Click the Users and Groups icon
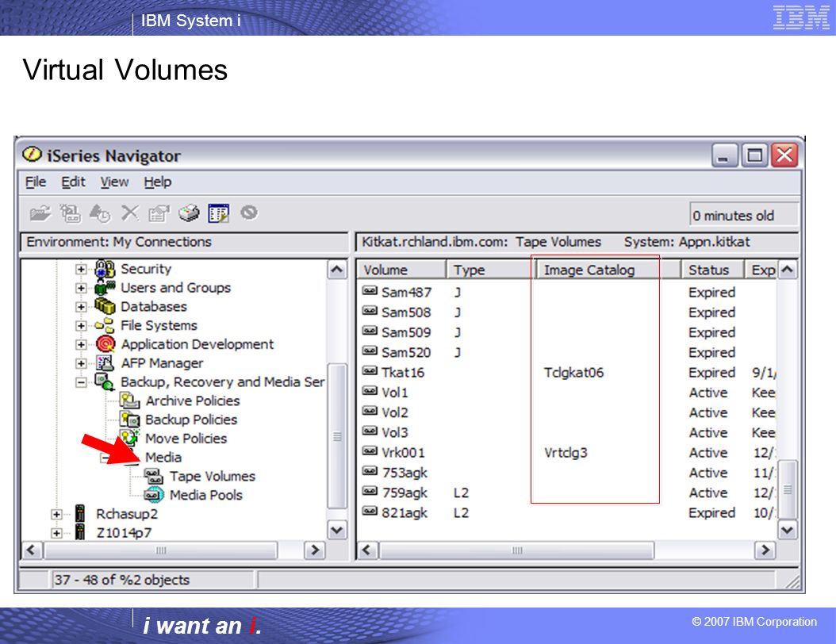 click(105, 288)
